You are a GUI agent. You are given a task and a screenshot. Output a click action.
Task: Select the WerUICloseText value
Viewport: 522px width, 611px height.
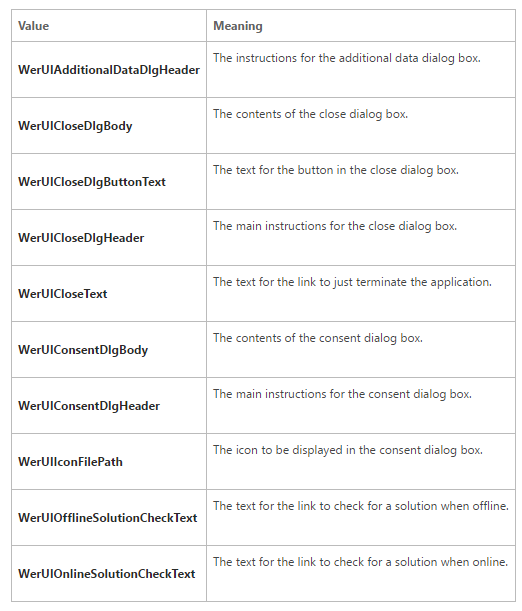[62, 294]
